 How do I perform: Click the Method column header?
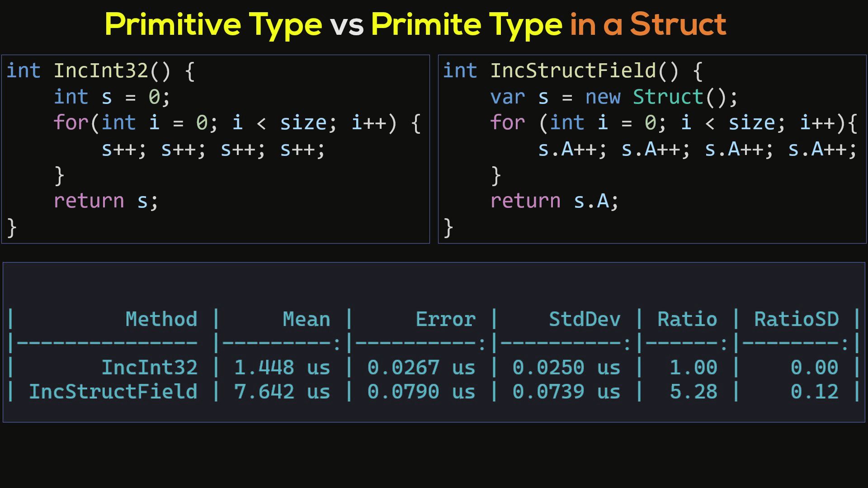162,319
